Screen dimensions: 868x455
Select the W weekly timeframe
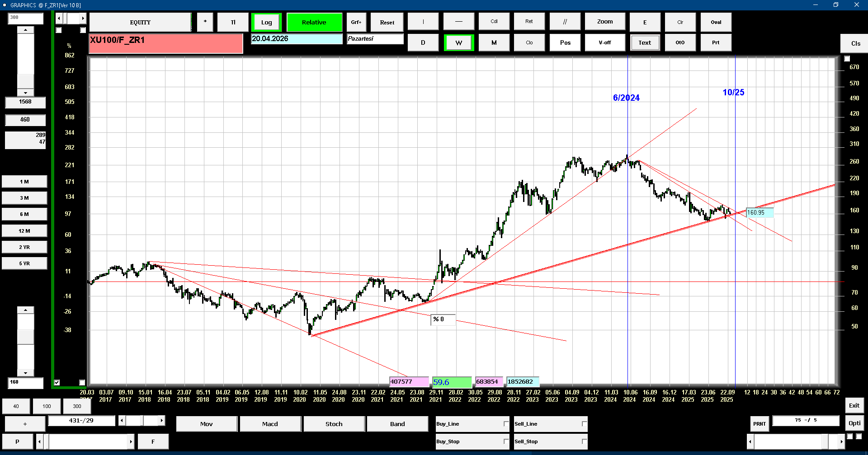click(x=459, y=42)
